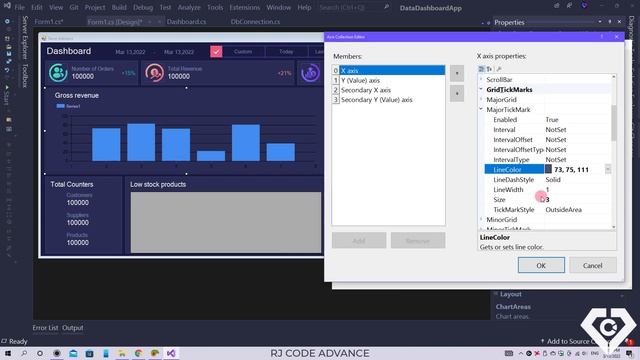
Task: Click Cancel in the Axis Collection Editor
Action: click(593, 265)
